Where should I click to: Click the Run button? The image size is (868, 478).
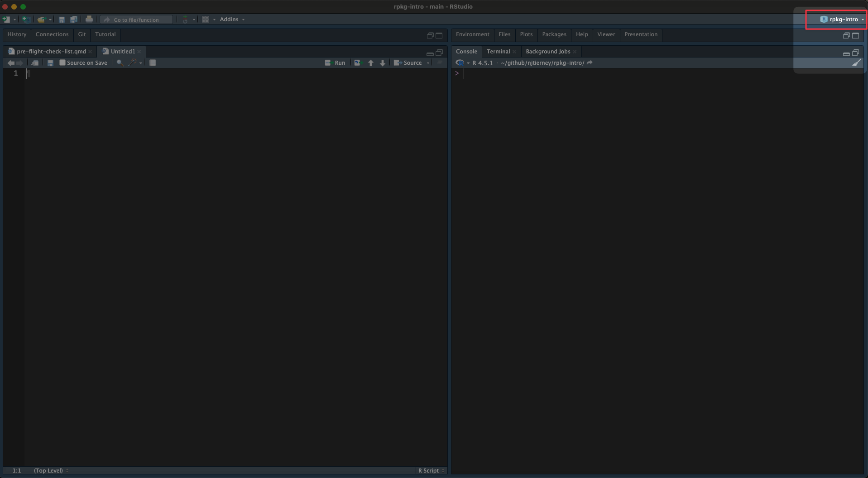tap(336, 63)
